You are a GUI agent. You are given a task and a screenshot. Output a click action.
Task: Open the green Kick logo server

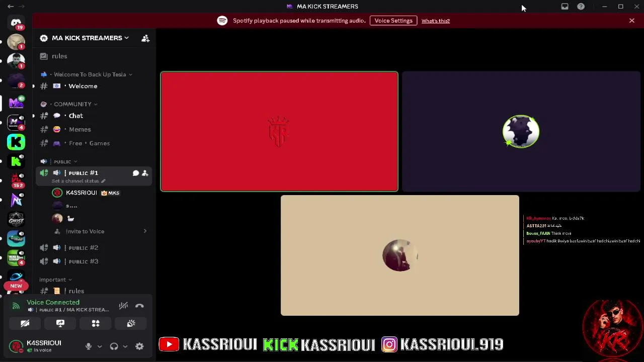pos(16,142)
